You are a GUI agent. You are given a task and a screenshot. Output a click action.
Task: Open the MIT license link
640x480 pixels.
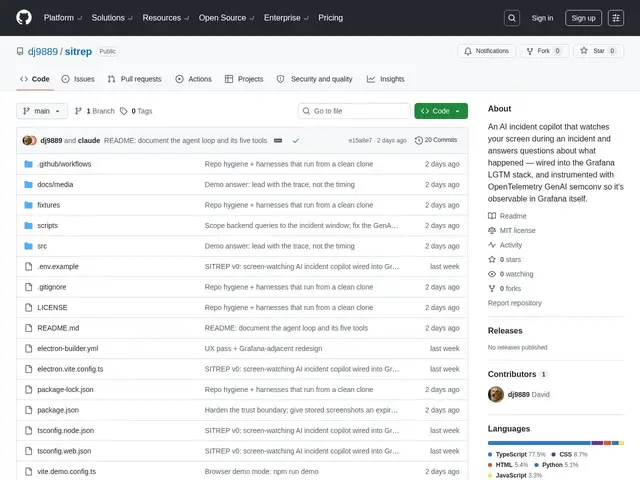pos(517,231)
